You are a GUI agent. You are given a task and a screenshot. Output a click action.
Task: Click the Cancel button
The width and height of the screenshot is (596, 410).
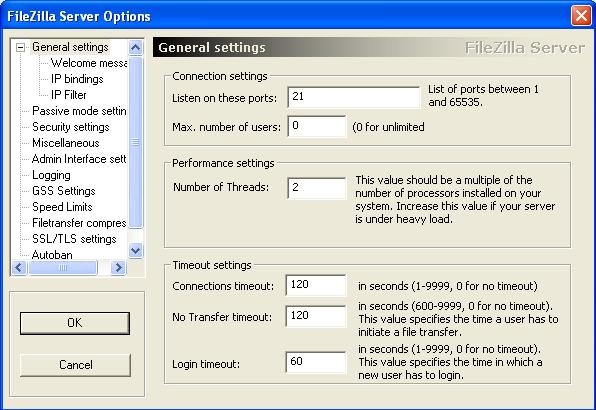75,365
